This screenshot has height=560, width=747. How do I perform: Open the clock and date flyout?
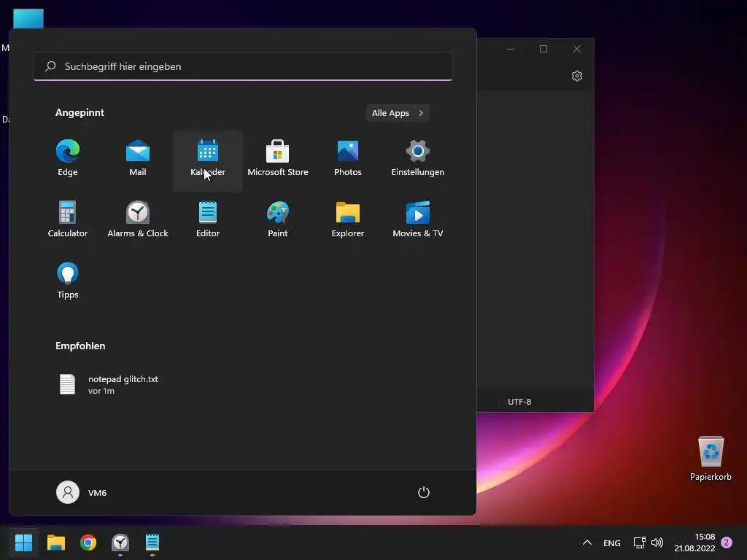click(x=694, y=542)
